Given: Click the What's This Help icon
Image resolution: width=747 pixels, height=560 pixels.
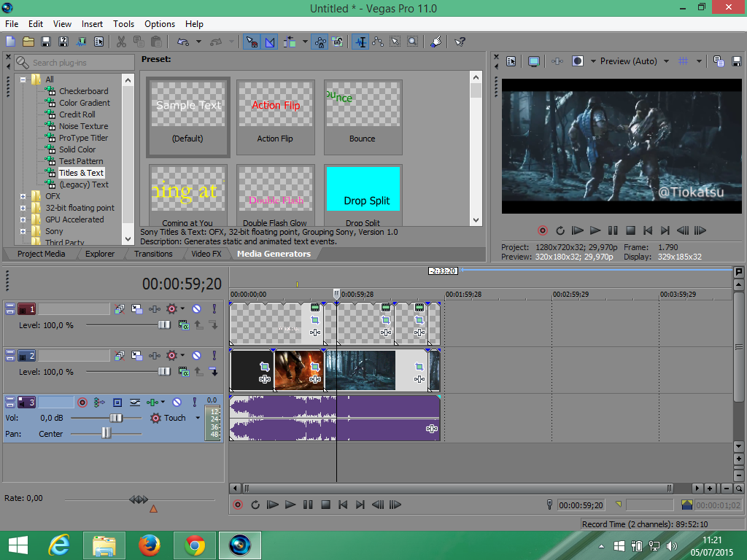Looking at the screenshot, I should [460, 42].
